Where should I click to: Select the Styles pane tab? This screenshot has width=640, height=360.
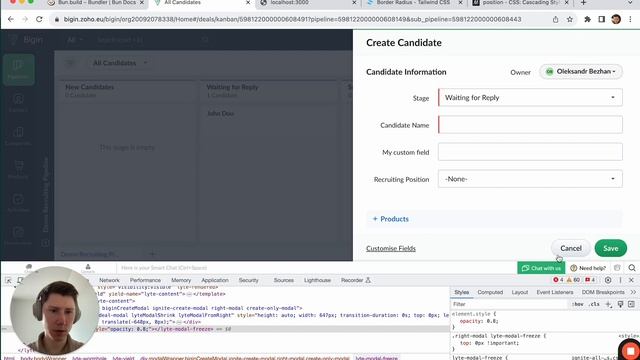[x=462, y=292]
